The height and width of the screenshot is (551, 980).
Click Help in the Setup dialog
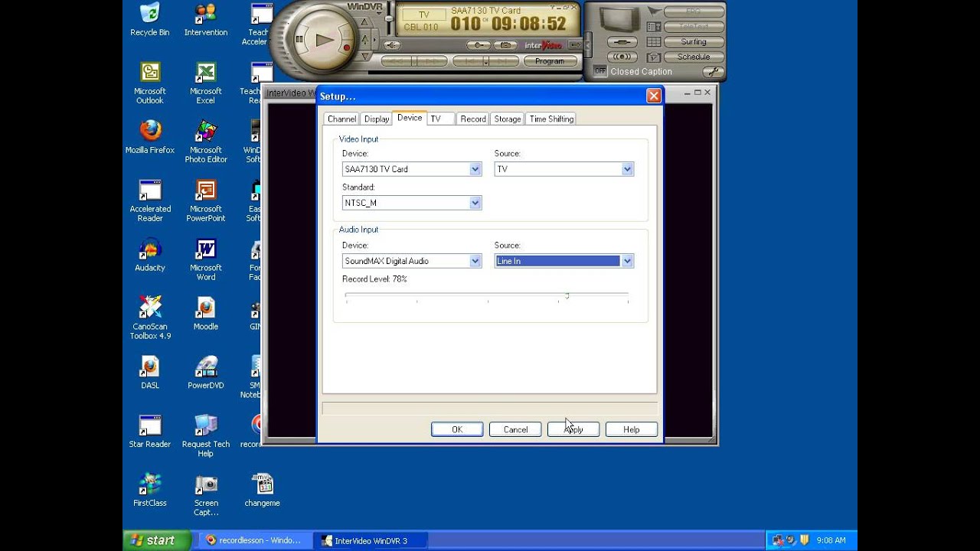coord(632,429)
